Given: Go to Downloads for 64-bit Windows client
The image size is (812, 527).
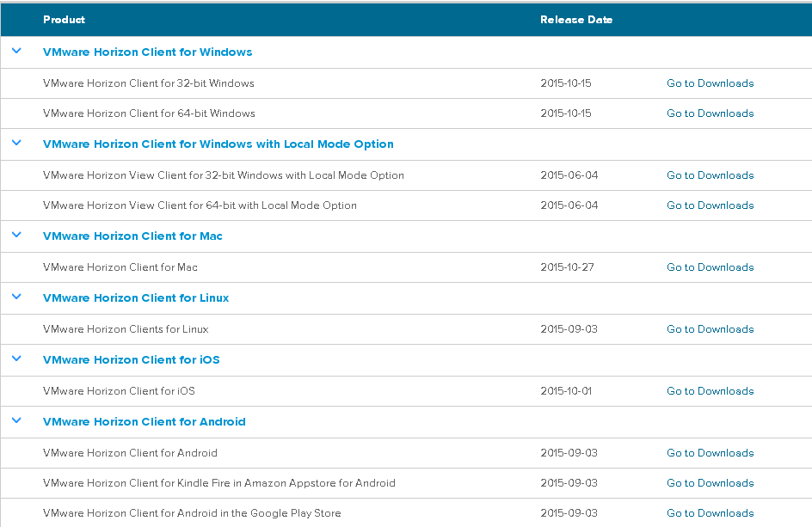Looking at the screenshot, I should 710,113.
